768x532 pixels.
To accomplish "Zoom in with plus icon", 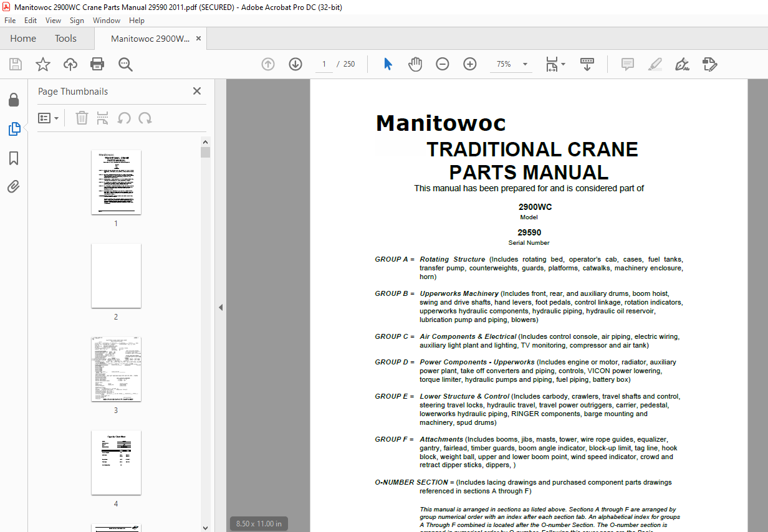I will click(x=470, y=64).
